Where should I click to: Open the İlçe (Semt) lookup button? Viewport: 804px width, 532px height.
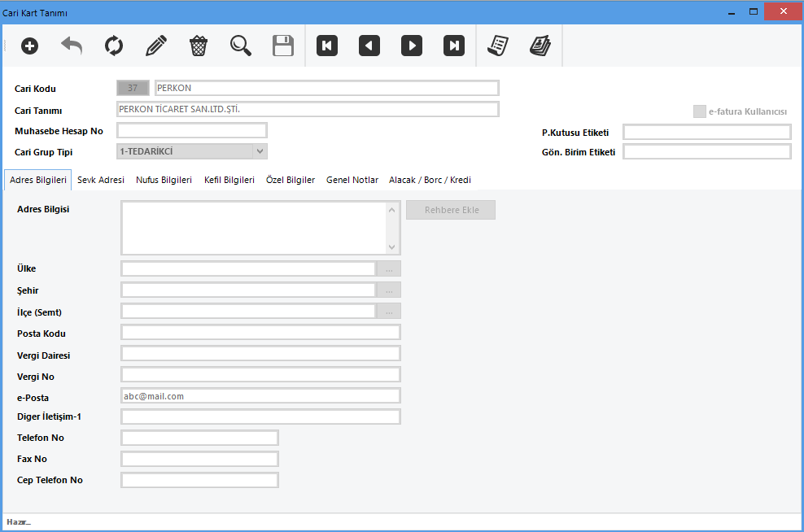[389, 312]
